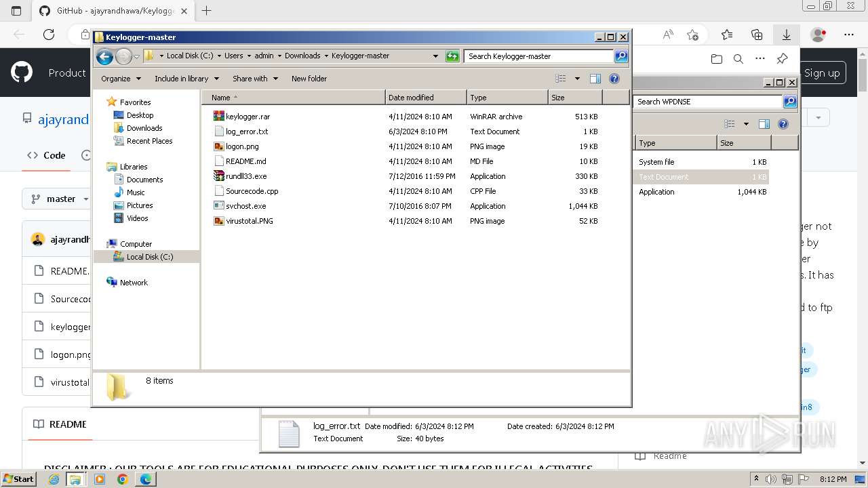The height and width of the screenshot is (488, 868).
Task: Click the Search WPDNSE field in back window
Action: (x=708, y=102)
